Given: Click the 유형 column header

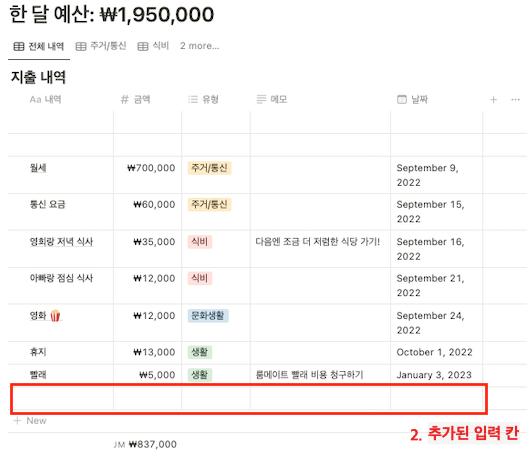Looking at the screenshot, I should click(203, 100).
